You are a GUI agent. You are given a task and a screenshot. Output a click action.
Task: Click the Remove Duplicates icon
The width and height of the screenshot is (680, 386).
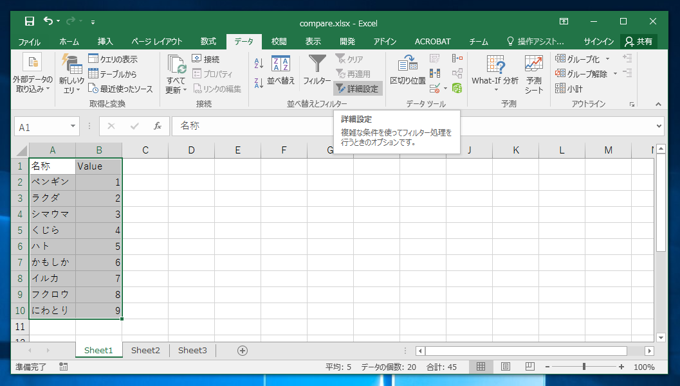(x=435, y=74)
